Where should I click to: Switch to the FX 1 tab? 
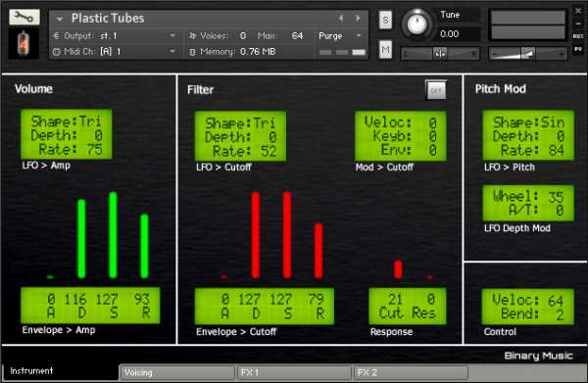click(294, 372)
